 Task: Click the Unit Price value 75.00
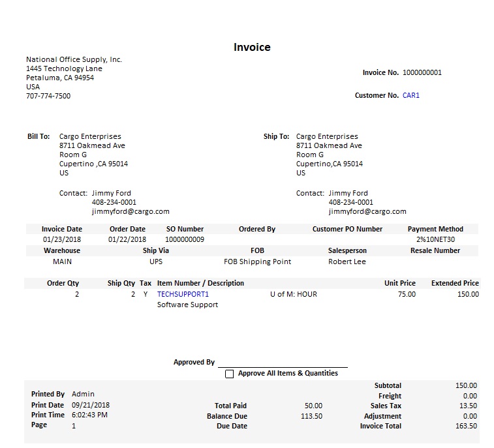point(407,294)
